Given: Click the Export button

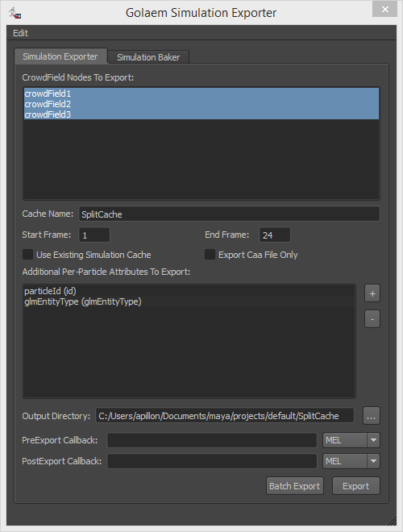Looking at the screenshot, I should pyautogui.click(x=355, y=486).
